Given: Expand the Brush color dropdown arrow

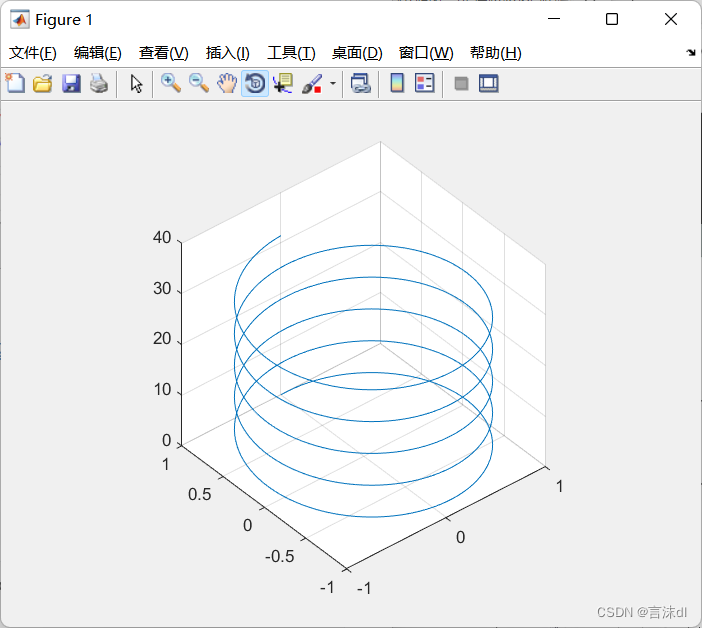Looking at the screenshot, I should pyautogui.click(x=333, y=84).
